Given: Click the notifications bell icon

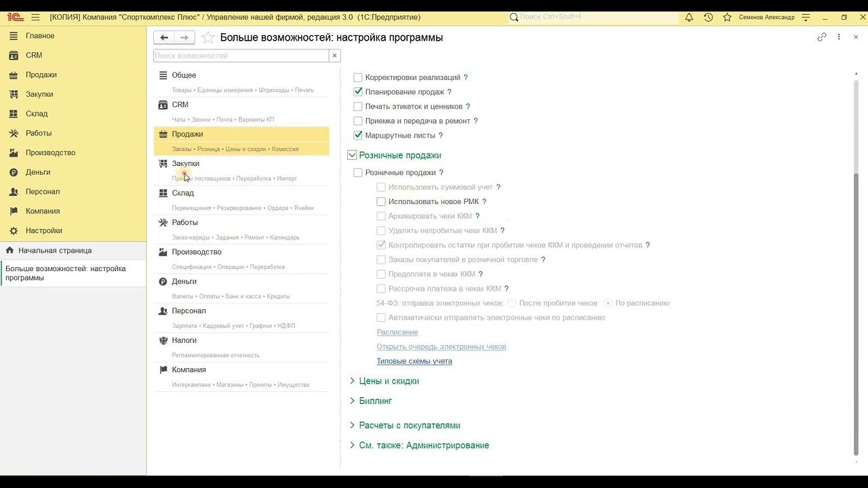Looking at the screenshot, I should click(689, 17).
